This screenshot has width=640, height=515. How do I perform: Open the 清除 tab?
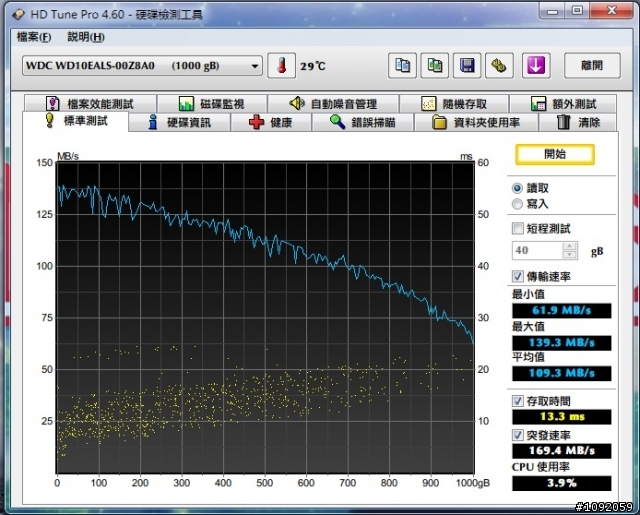point(578,122)
